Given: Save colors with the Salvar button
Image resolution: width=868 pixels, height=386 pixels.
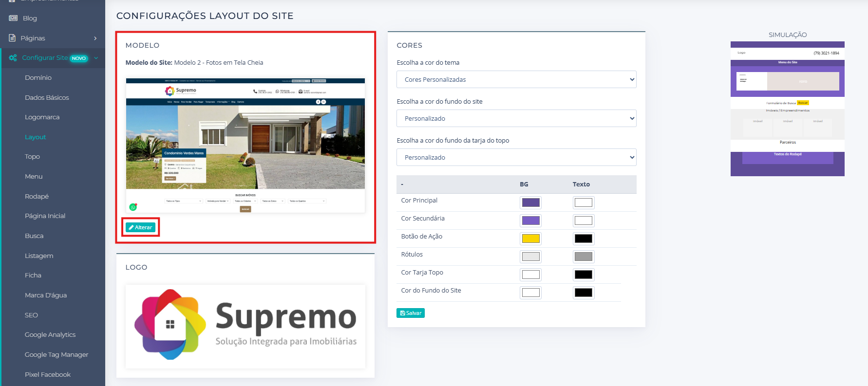Looking at the screenshot, I should tap(411, 313).
